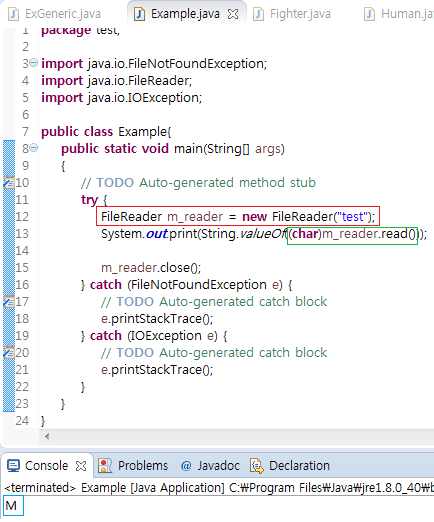434x522 pixels.
Task: Click the Java file icon on Human.java tab
Action: 369,14
